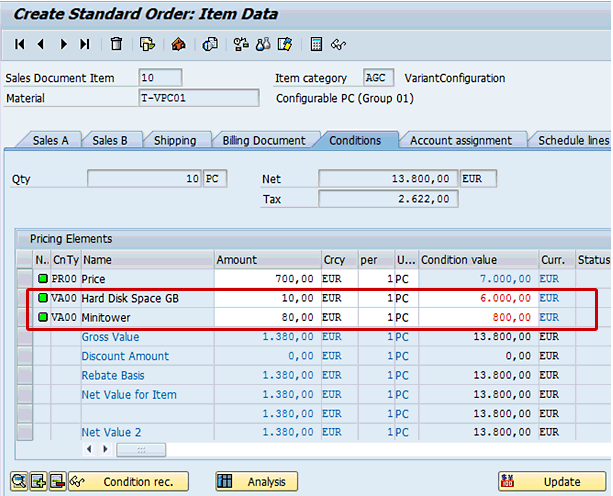
Task: Click the trash can delete icon
Action: [x=117, y=44]
